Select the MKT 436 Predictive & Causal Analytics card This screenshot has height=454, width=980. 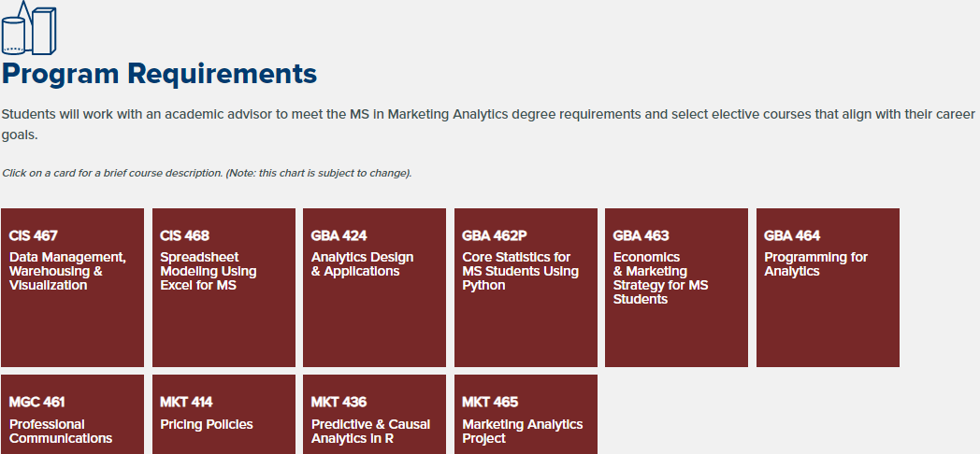click(374, 415)
